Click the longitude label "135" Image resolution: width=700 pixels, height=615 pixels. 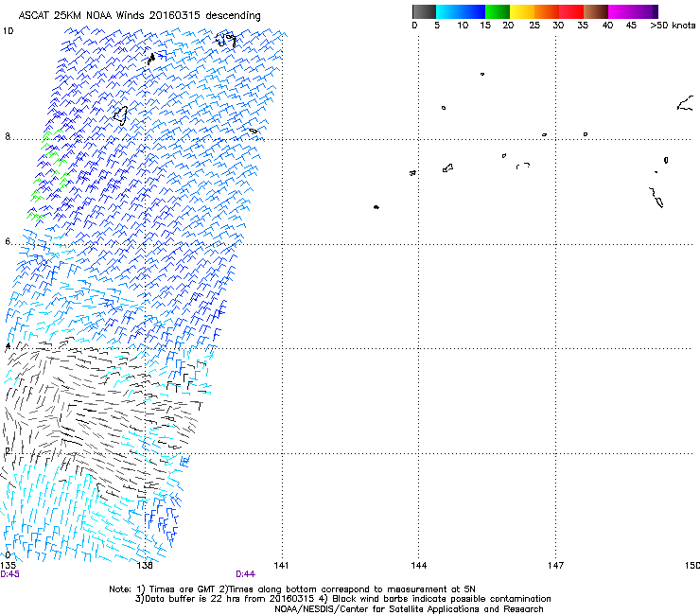[8, 566]
